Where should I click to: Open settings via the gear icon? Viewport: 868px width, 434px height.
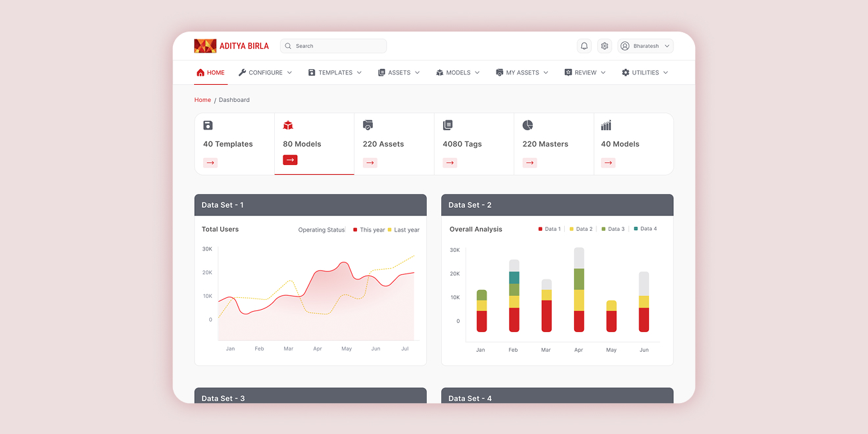coord(604,46)
